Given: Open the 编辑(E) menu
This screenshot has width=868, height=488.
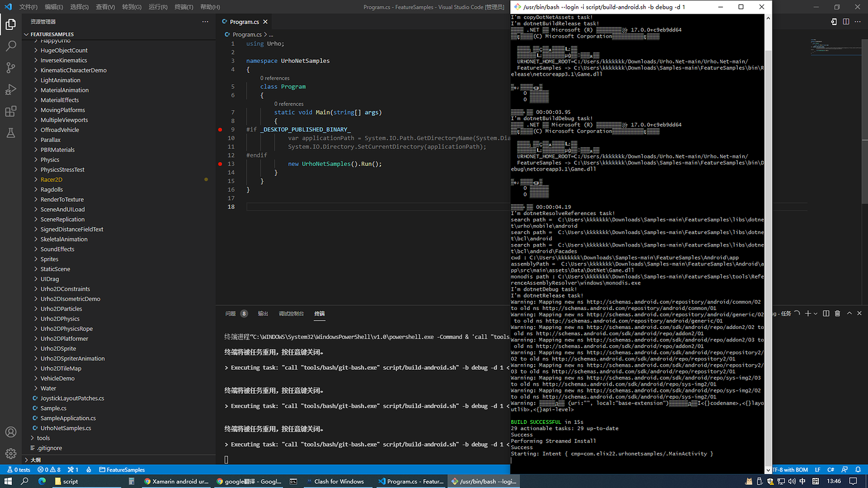Looking at the screenshot, I should tap(53, 7).
